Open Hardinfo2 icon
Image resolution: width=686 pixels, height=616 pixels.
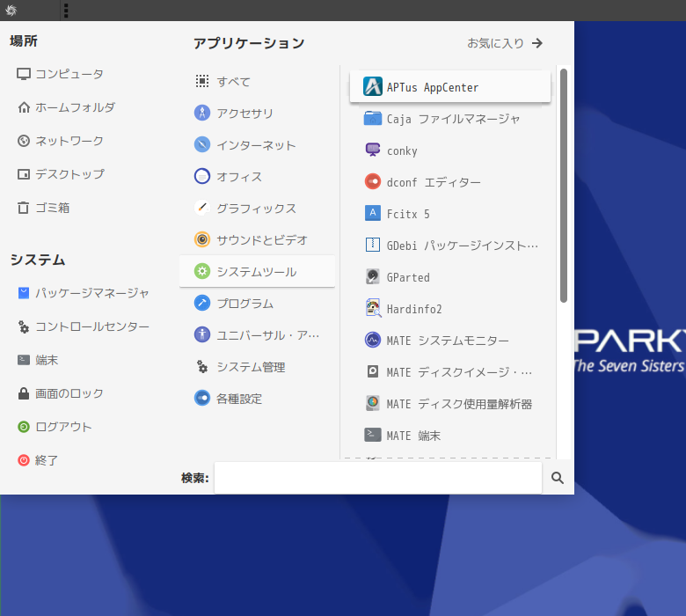click(x=373, y=308)
